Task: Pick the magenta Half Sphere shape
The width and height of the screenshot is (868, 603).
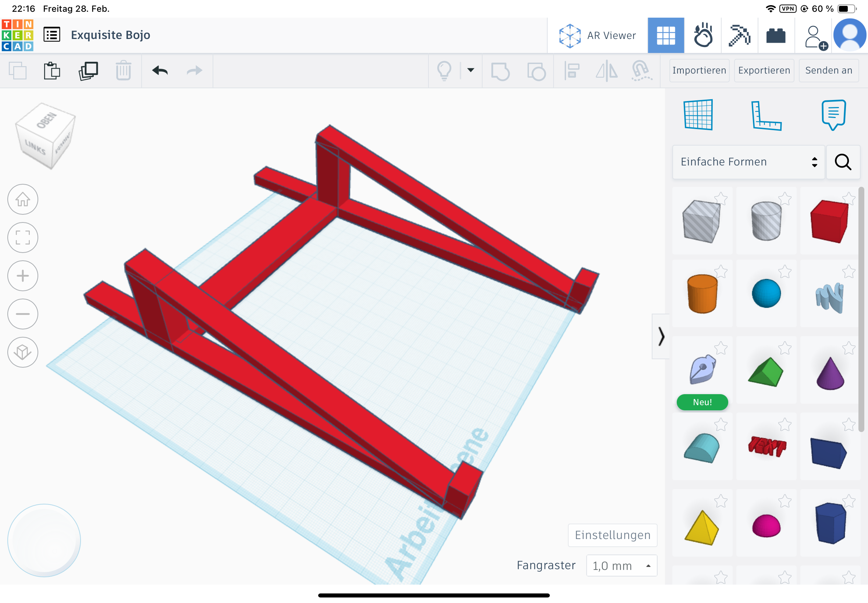Action: [x=766, y=525]
